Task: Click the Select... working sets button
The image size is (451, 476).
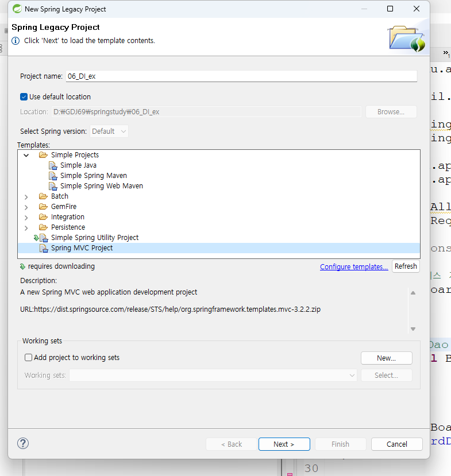Action: point(386,375)
